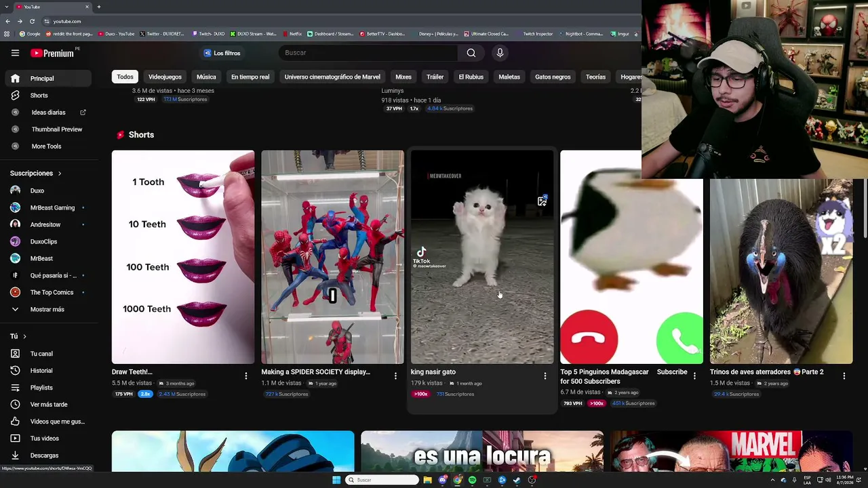Select the En tiempo real chip

(x=250, y=77)
